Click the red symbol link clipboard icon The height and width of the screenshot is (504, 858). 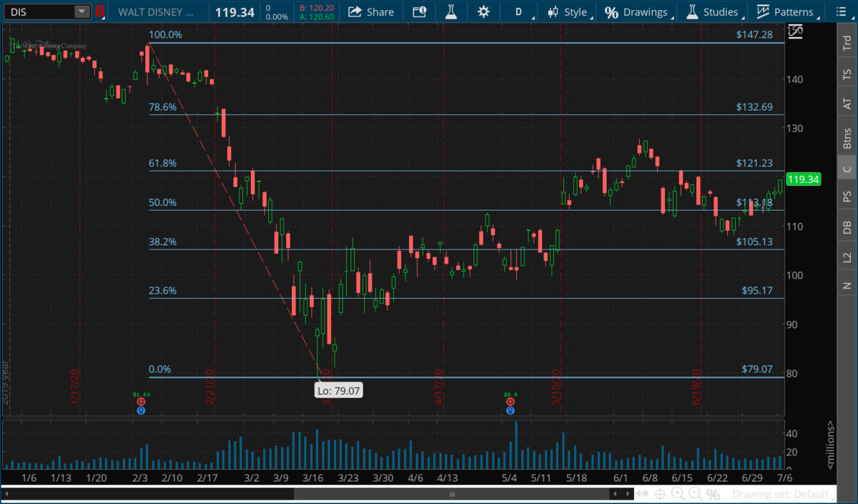pyautogui.click(x=100, y=11)
